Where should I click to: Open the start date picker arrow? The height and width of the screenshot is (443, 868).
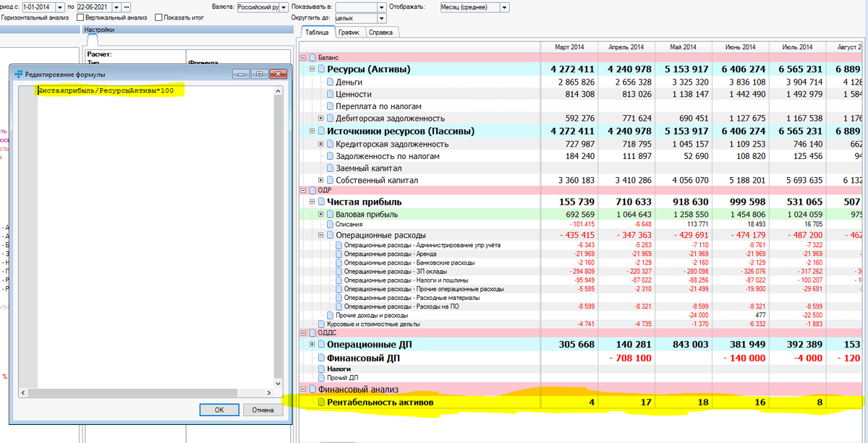coord(61,7)
